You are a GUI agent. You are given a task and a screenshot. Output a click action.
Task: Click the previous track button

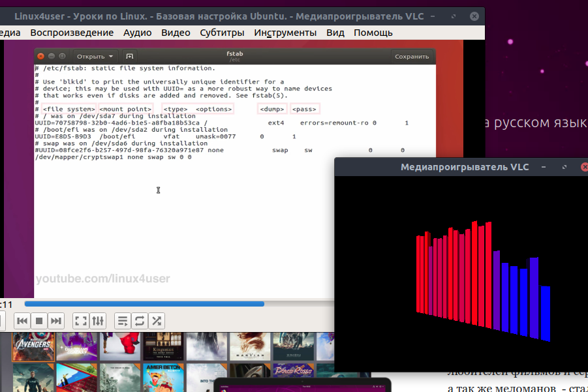point(22,320)
